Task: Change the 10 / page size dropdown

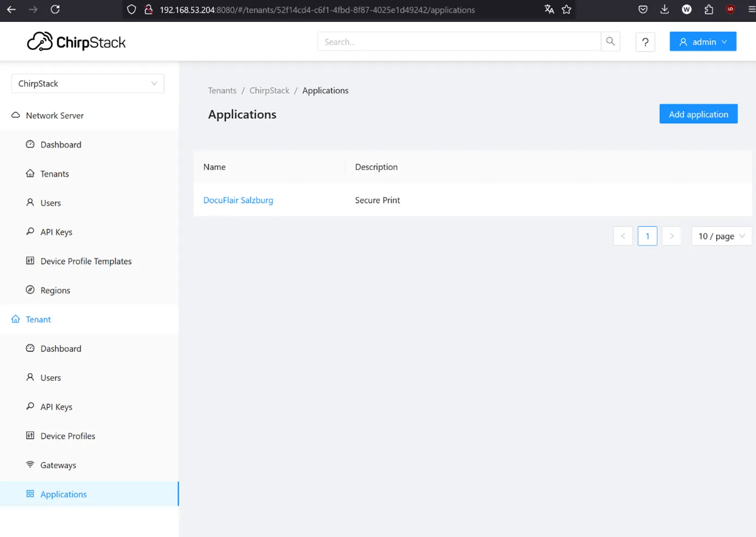Action: (x=721, y=236)
